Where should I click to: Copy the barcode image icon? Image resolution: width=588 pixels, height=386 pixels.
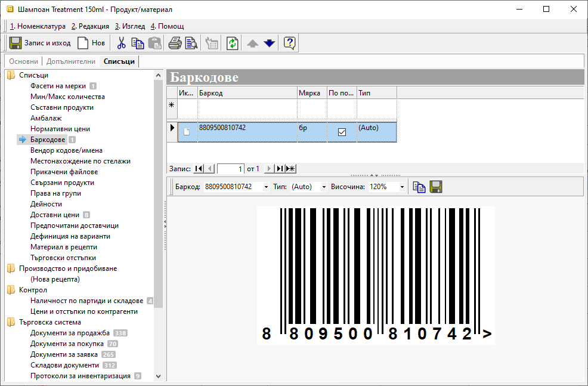pyautogui.click(x=419, y=187)
